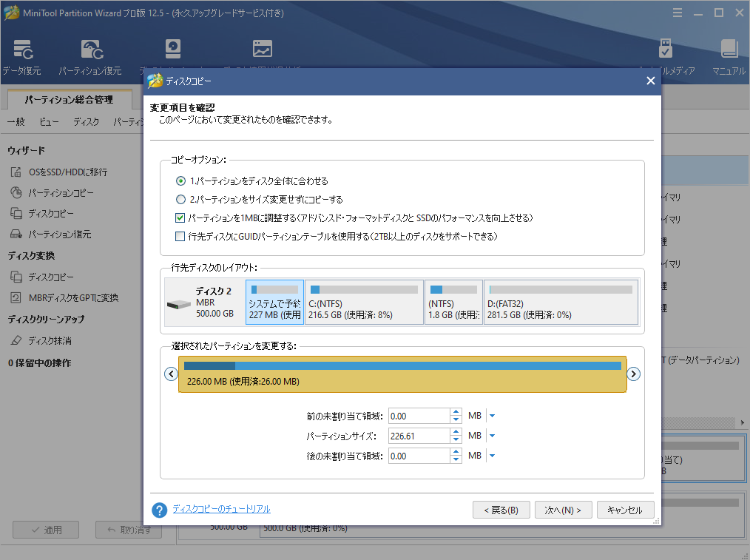
Task: Click the MBRディスクをGPTに変換 label
Action: point(73,297)
